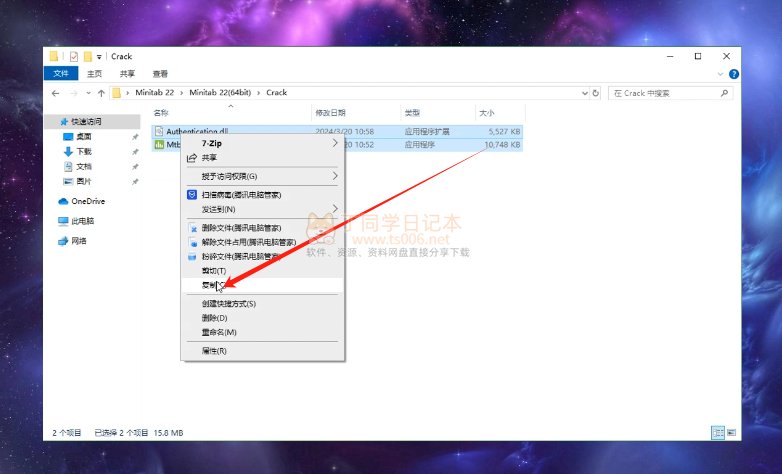This screenshot has width=782, height=474.
Task: Open 图片 in navigation pane
Action: (x=84, y=181)
